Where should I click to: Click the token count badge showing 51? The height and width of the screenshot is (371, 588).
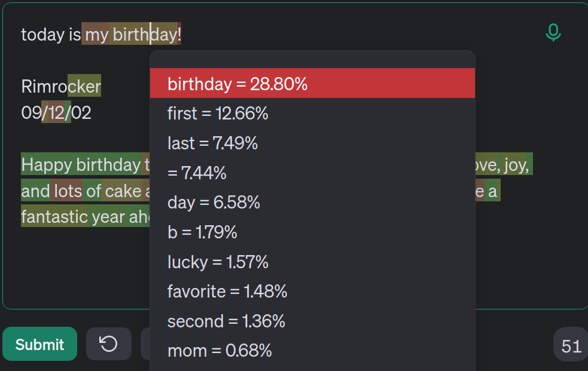[x=571, y=345]
